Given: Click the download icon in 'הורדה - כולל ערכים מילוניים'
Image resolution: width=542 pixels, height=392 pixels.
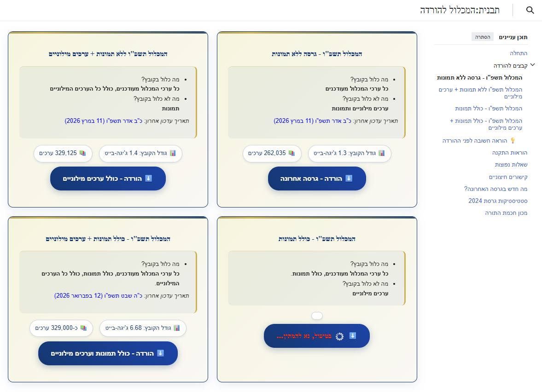Looking at the screenshot, I should click(x=148, y=179).
